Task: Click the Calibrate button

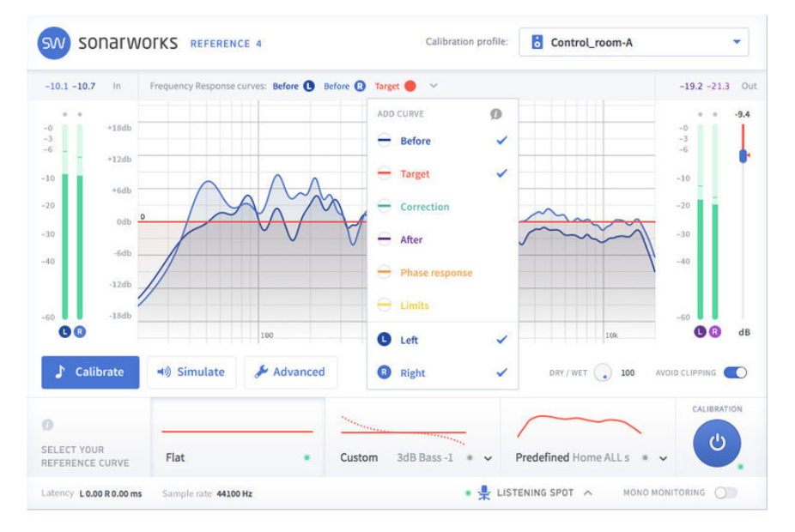Action: pos(90,372)
